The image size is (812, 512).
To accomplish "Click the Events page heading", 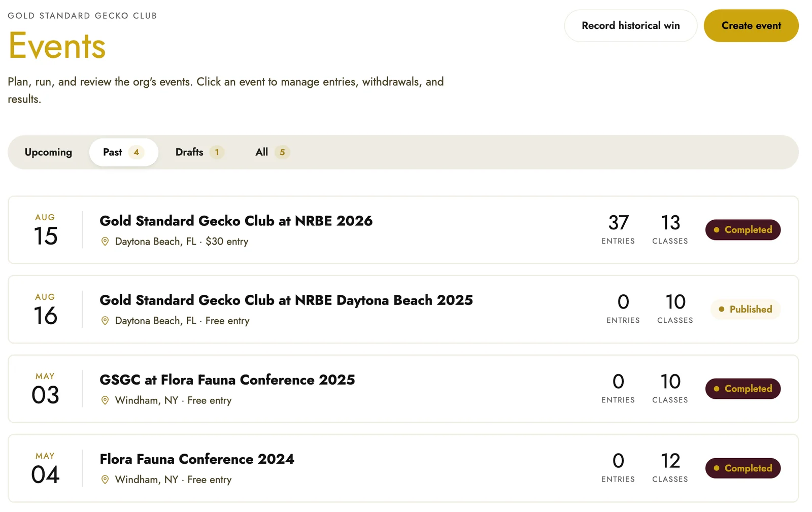I will coord(57,46).
